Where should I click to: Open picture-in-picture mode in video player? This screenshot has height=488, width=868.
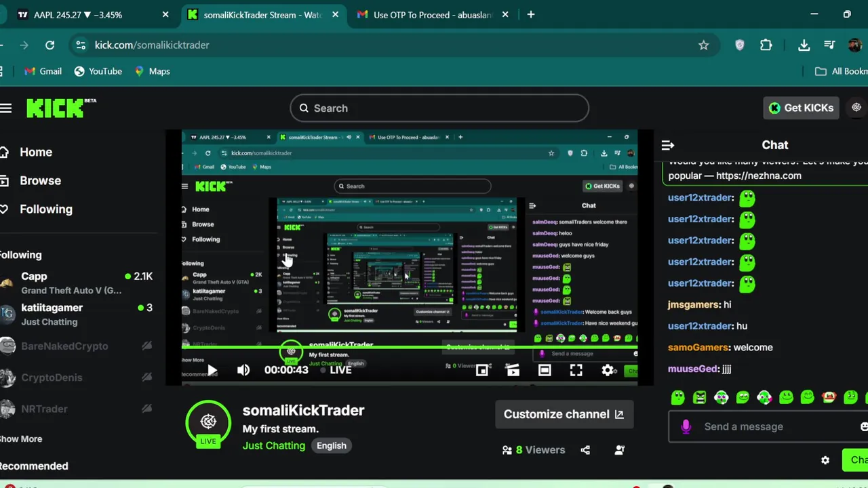(482, 370)
